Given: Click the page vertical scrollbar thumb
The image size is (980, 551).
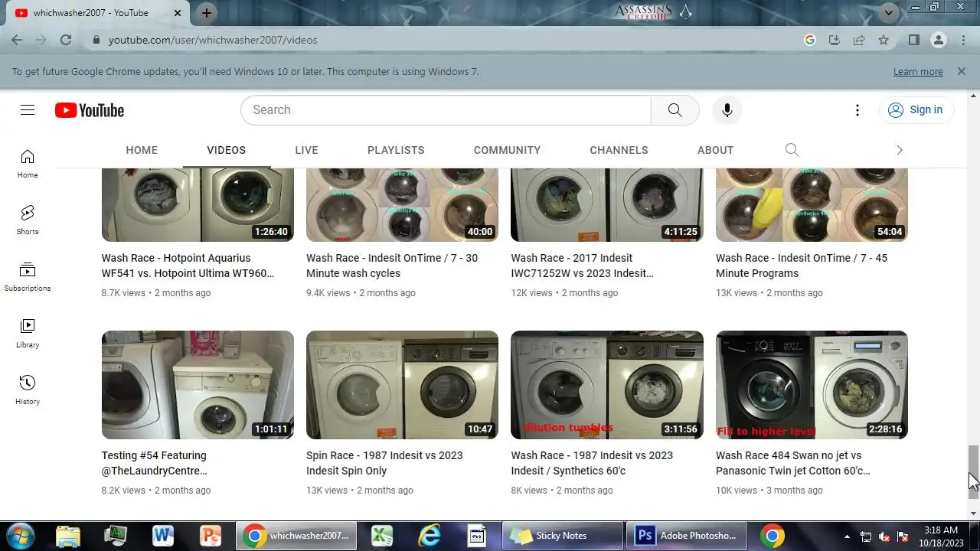Looking at the screenshot, I should [x=973, y=471].
